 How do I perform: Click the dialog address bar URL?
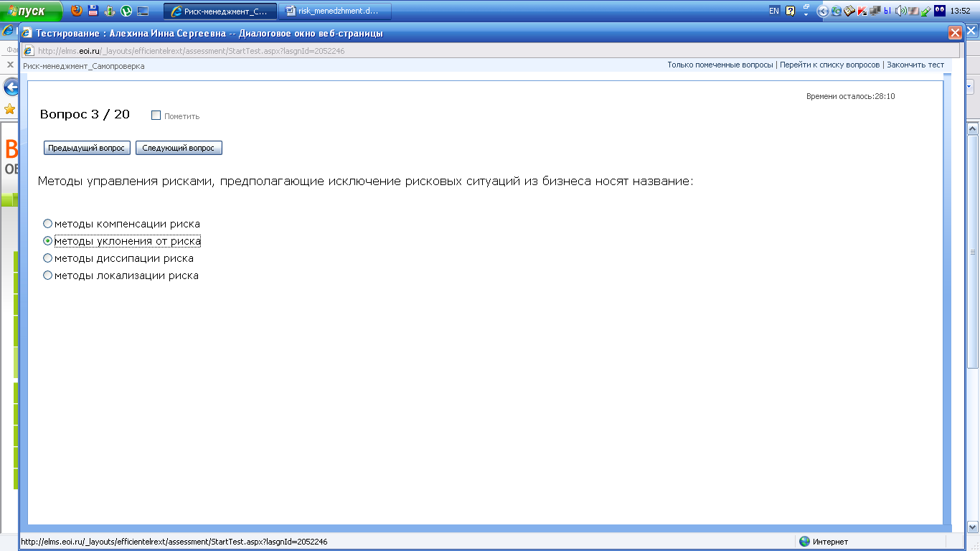pos(191,51)
